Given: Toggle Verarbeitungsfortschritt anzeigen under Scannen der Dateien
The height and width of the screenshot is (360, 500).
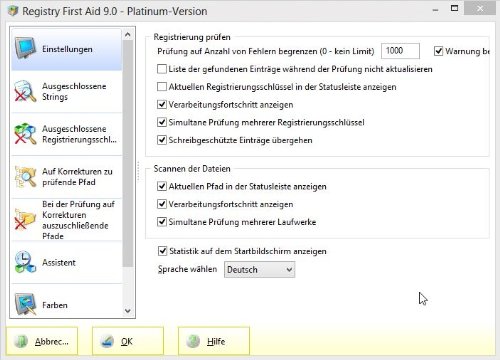Looking at the screenshot, I should click(x=162, y=204).
